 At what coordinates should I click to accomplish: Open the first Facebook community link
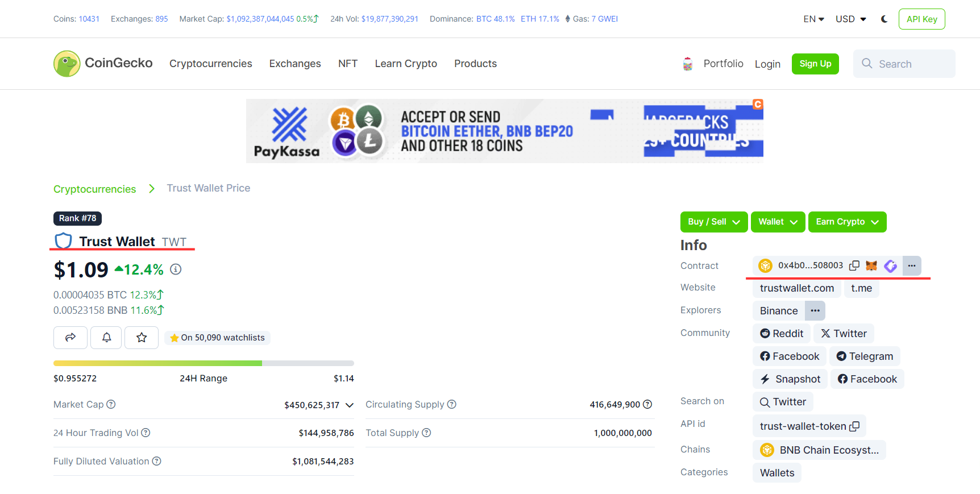point(790,356)
